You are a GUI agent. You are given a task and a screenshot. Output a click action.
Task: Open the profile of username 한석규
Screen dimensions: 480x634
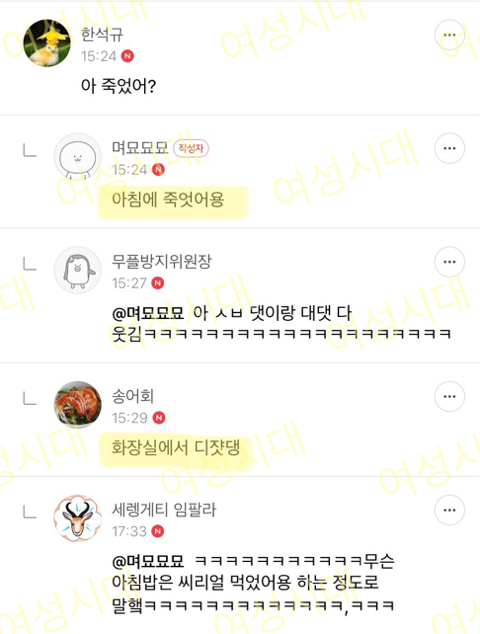click(102, 34)
